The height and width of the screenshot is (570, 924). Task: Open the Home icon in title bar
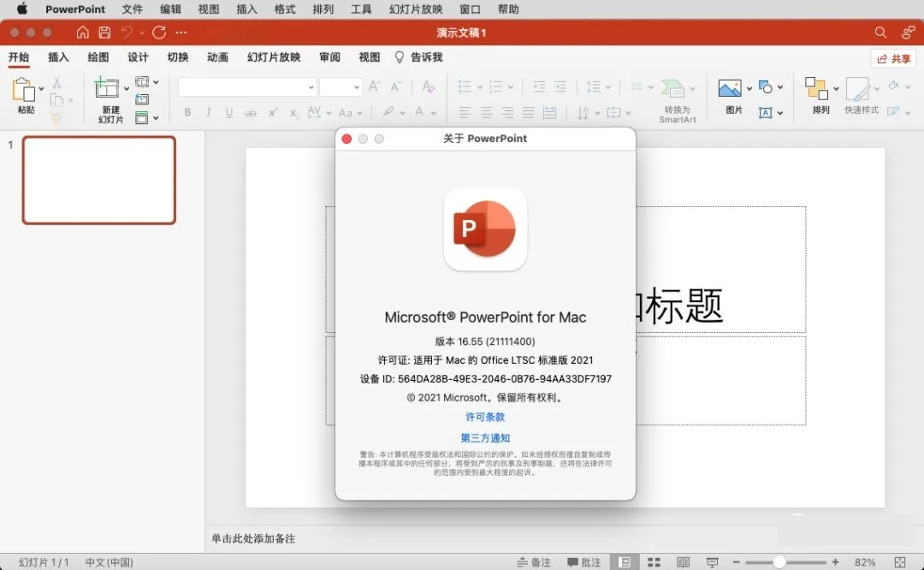point(82,33)
